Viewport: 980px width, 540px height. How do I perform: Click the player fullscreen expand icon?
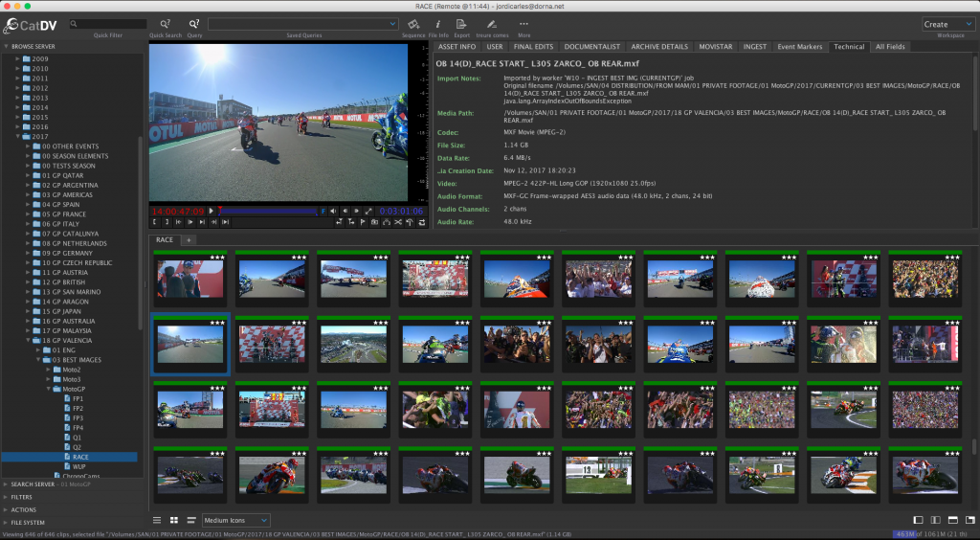point(368,211)
